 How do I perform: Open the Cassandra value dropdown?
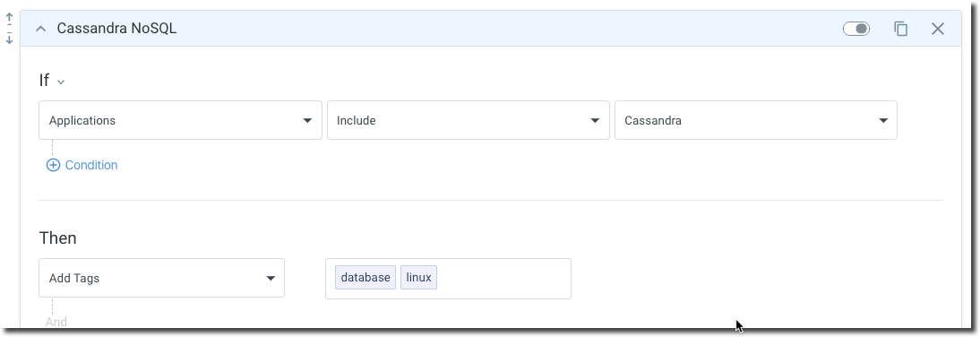(x=756, y=120)
